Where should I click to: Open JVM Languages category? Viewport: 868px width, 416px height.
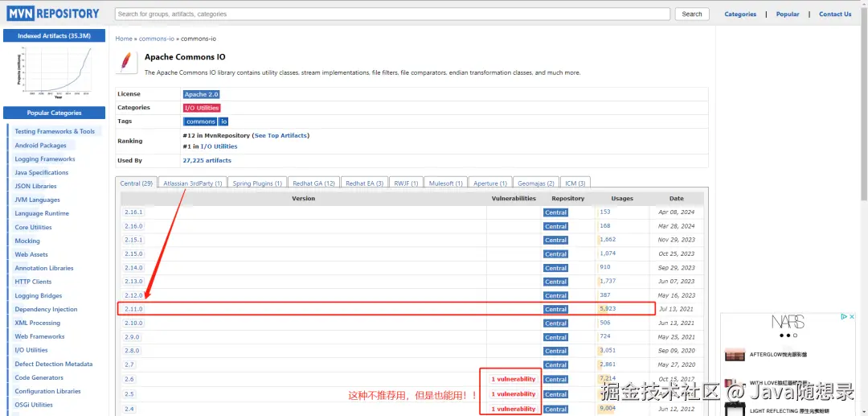point(37,200)
